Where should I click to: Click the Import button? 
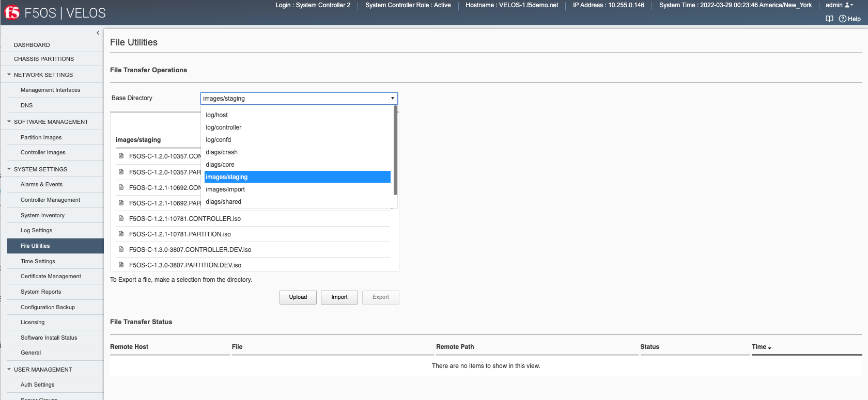[x=339, y=297]
